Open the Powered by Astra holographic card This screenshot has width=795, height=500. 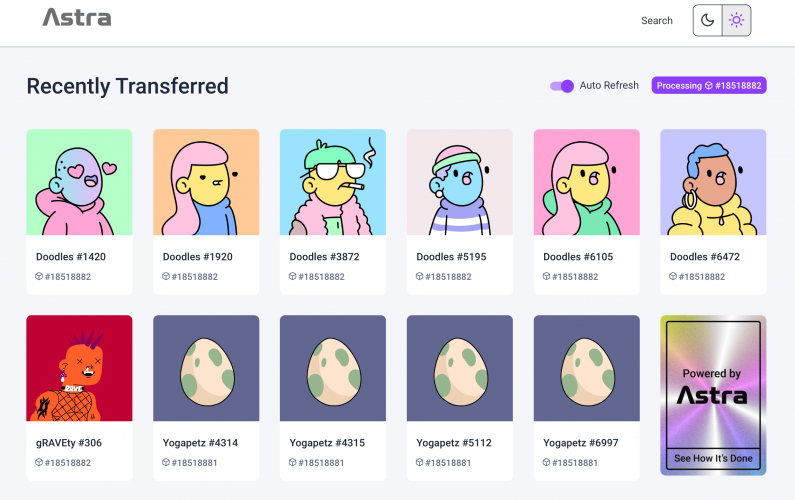(x=713, y=396)
